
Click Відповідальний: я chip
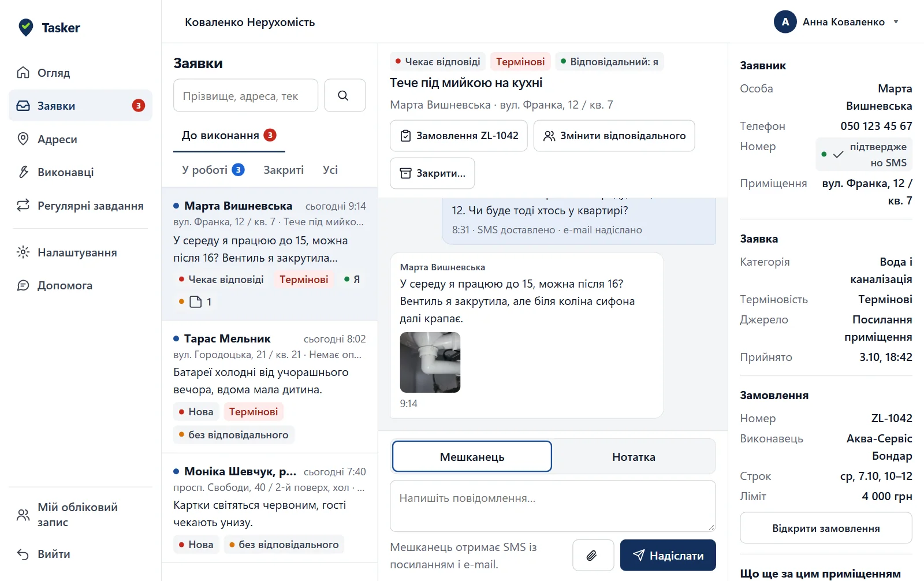click(x=609, y=61)
